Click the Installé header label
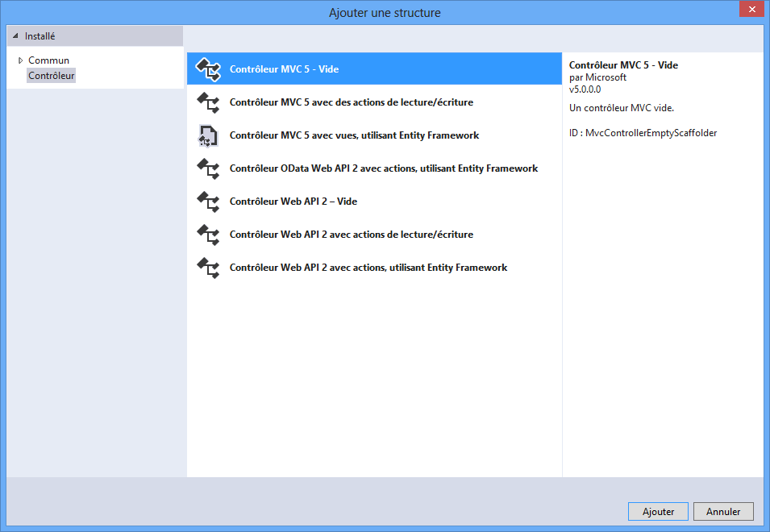770x532 pixels. 40,36
